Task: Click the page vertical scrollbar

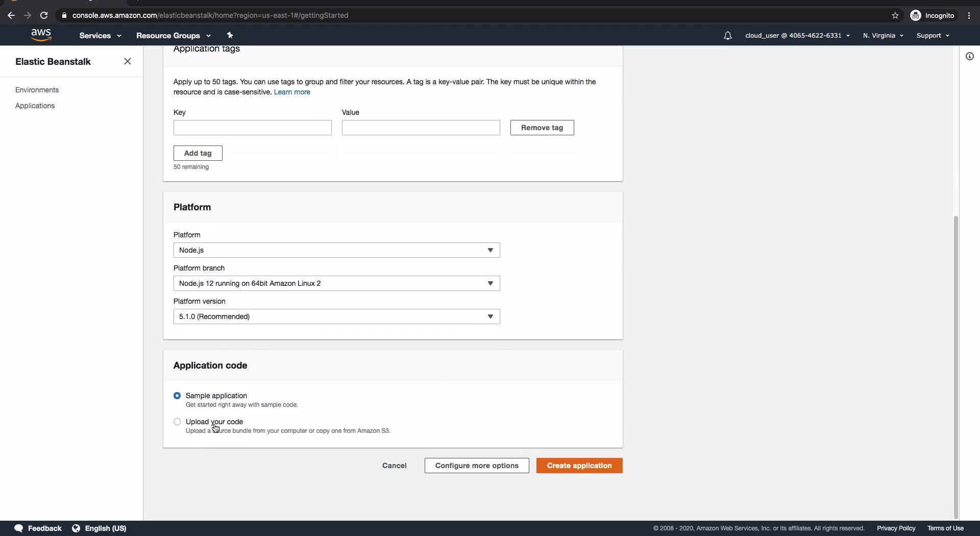Action: coord(956,368)
